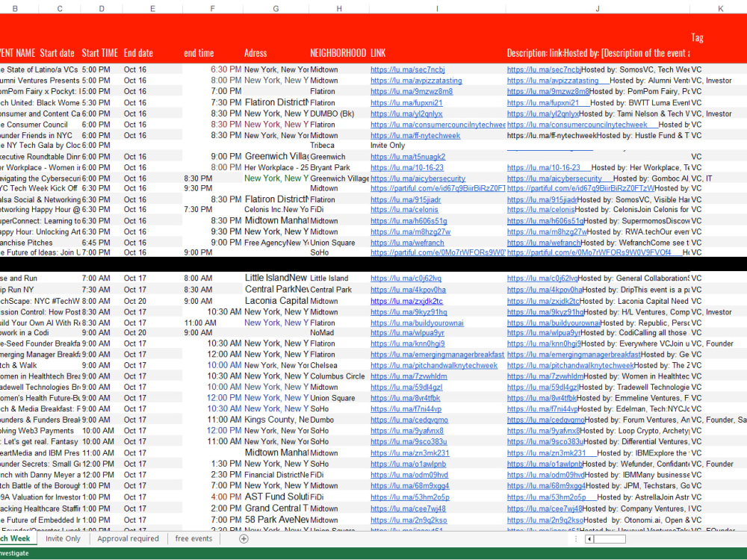This screenshot has width=747, height=560.
Task: Click the 'Laconia Capital' address cell
Action: click(276, 301)
